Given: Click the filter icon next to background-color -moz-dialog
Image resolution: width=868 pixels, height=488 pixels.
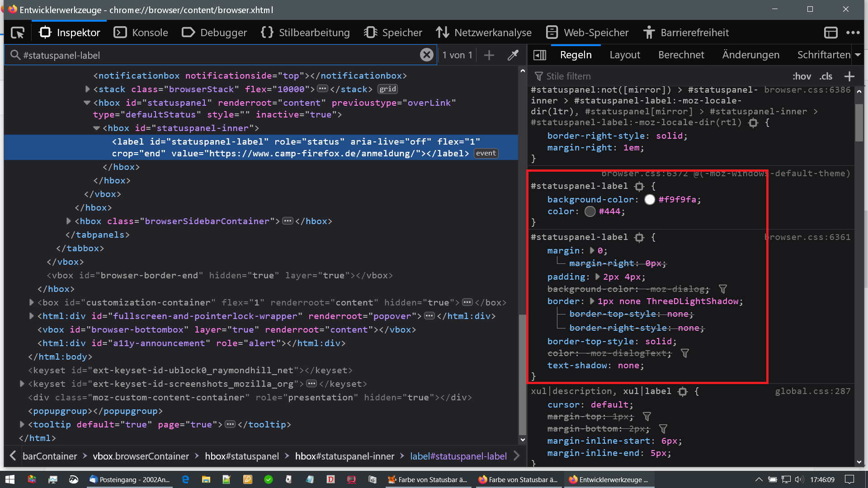Looking at the screenshot, I should 723,289.
